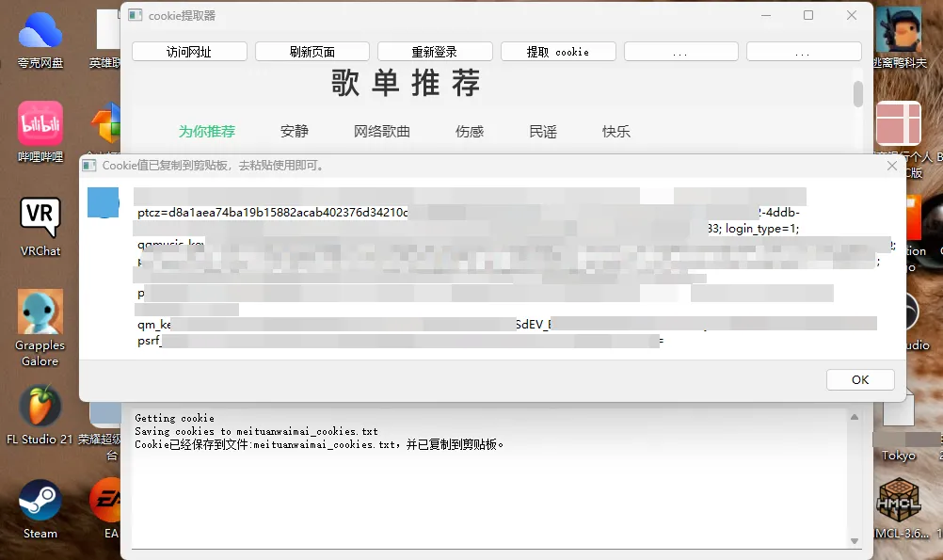The width and height of the screenshot is (943, 560).
Task: Click the 'Saving cookies to meituanwaimai_cookies.txt' log line
Action: coord(256,431)
